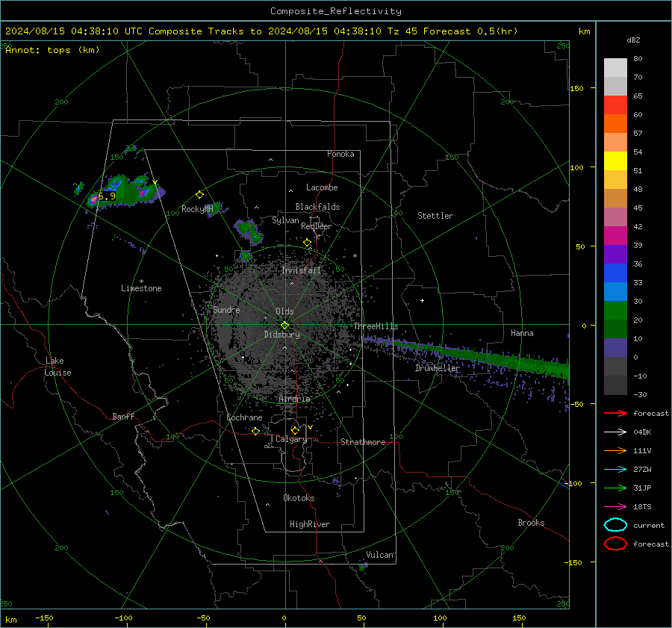Click the magenta 18TS arrow in legend
The width and height of the screenshot is (672, 628).
(615, 507)
